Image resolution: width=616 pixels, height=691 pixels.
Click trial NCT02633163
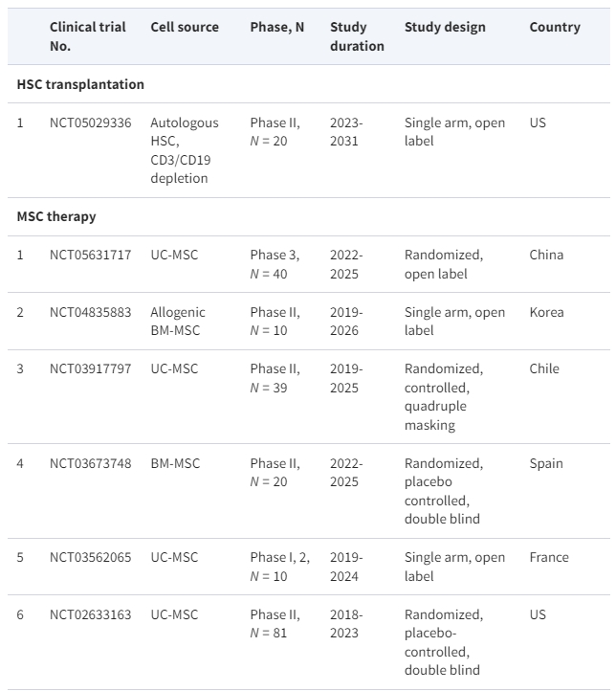click(x=91, y=614)
